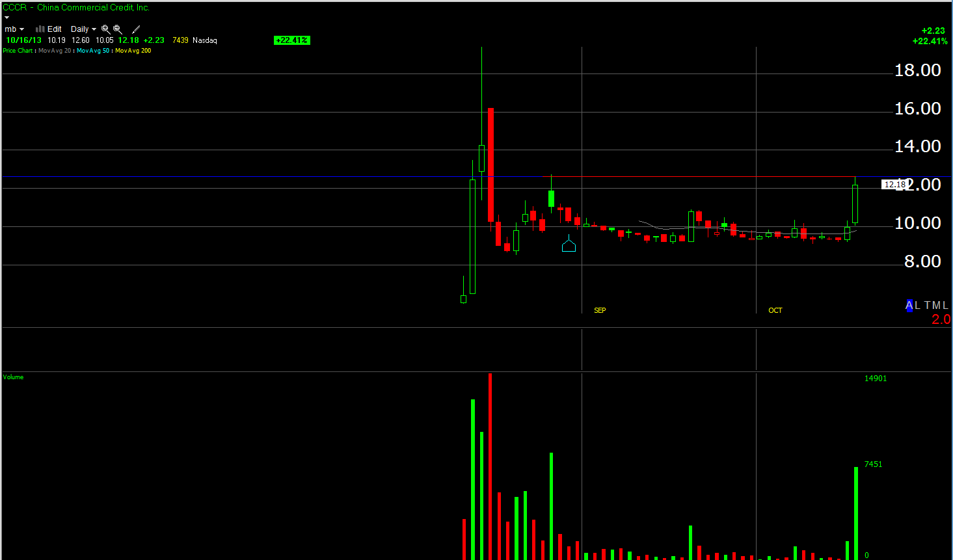Screen dimensions: 953x560
Task: Click the green +22.41% change badge
Action: 292,40
